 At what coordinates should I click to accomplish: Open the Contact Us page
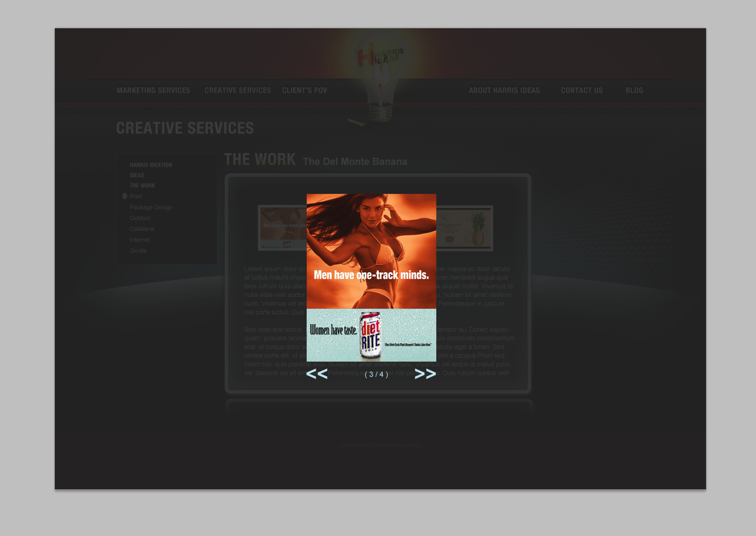pos(582,91)
